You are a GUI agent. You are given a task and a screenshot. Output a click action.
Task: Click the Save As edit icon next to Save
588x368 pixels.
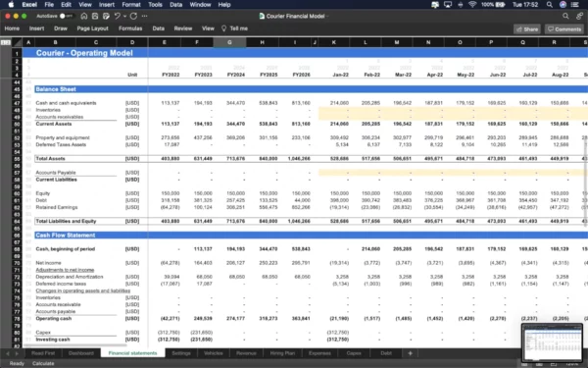106,16
